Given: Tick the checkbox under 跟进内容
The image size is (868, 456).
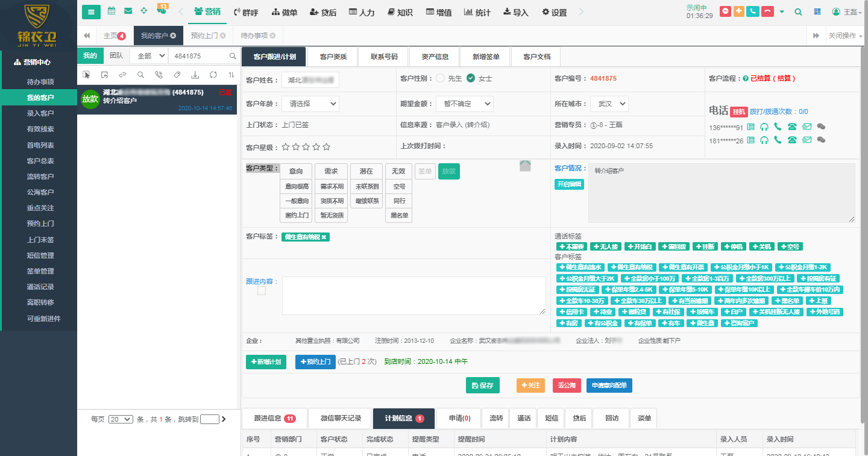Looking at the screenshot, I should [262, 291].
